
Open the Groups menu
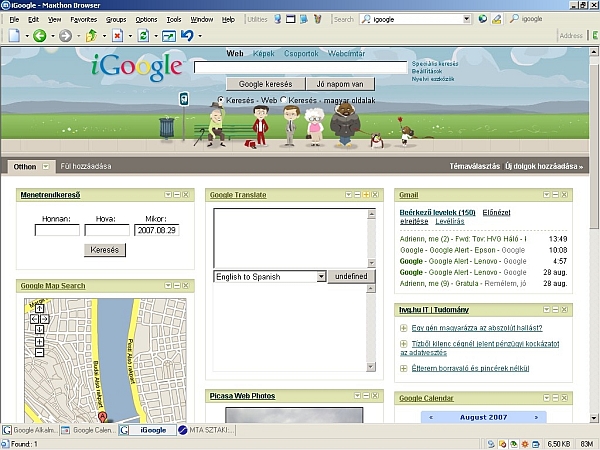[x=116, y=20]
